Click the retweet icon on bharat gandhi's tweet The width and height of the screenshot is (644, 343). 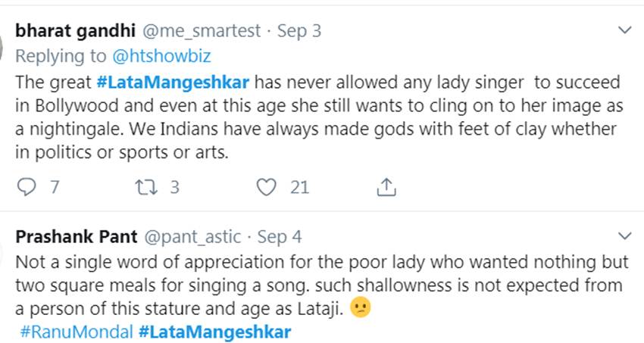pos(145,186)
